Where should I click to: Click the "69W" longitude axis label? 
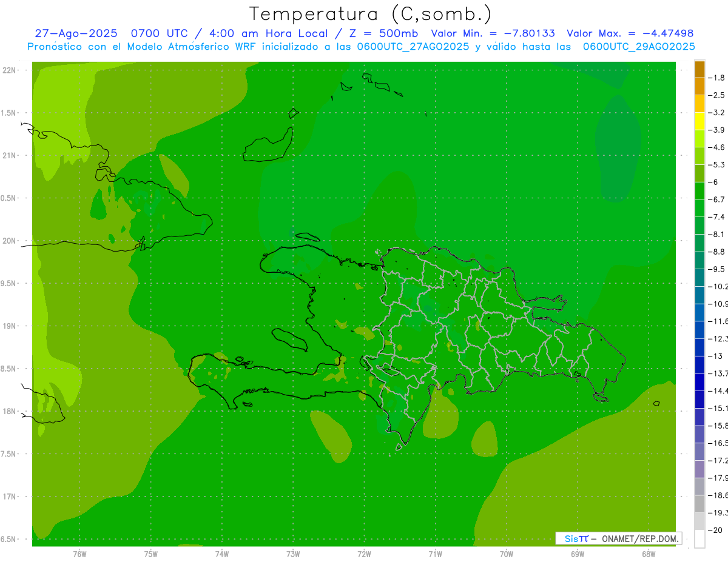point(578,554)
